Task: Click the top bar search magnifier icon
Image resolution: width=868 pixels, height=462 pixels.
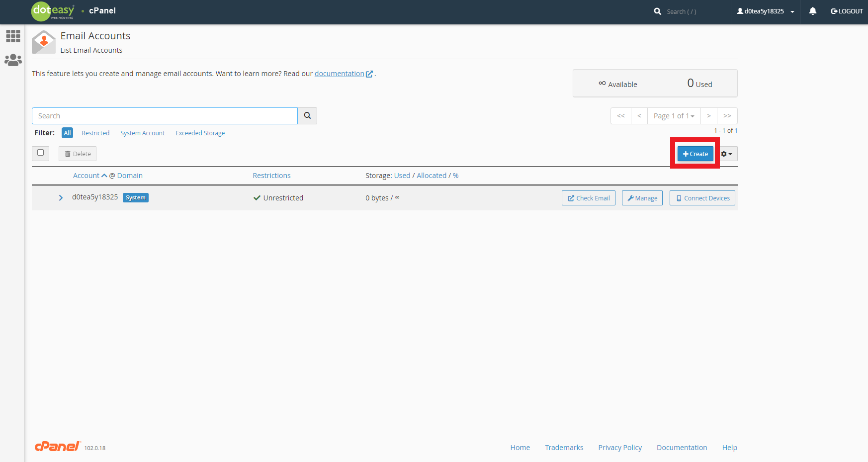Action: (x=657, y=11)
